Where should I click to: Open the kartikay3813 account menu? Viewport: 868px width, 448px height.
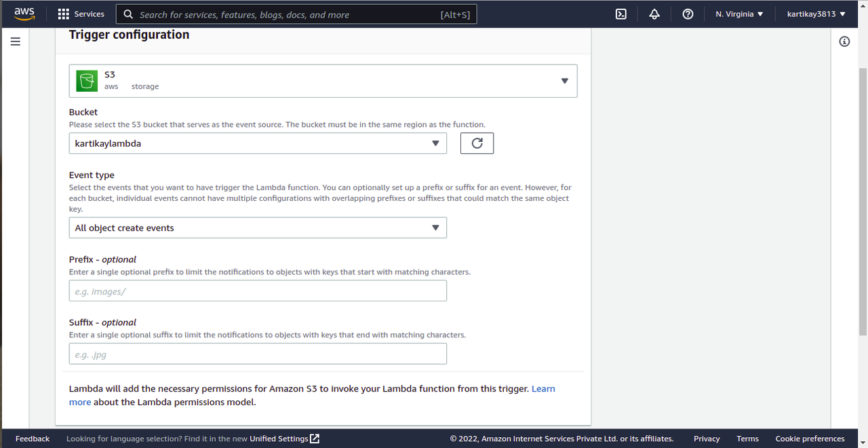(x=816, y=14)
